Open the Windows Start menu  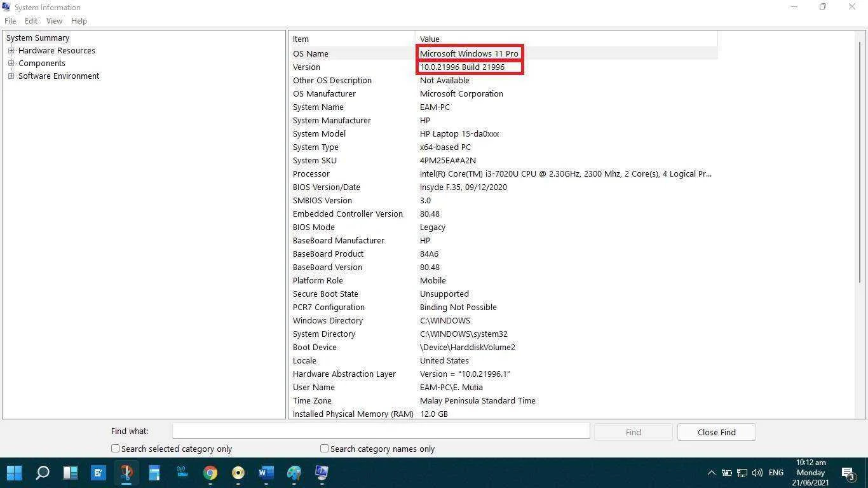[14, 473]
